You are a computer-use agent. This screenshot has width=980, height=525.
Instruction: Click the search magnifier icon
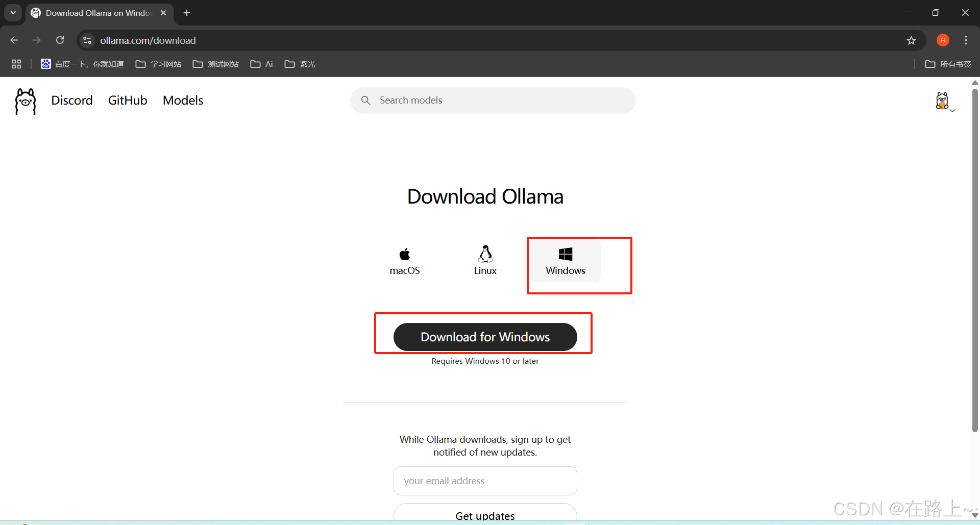pos(365,101)
